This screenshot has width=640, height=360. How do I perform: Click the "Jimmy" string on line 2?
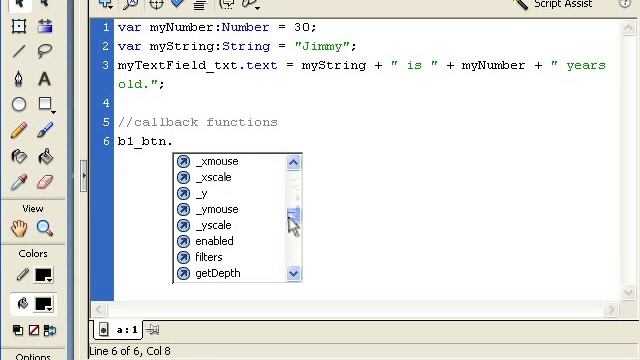322,46
